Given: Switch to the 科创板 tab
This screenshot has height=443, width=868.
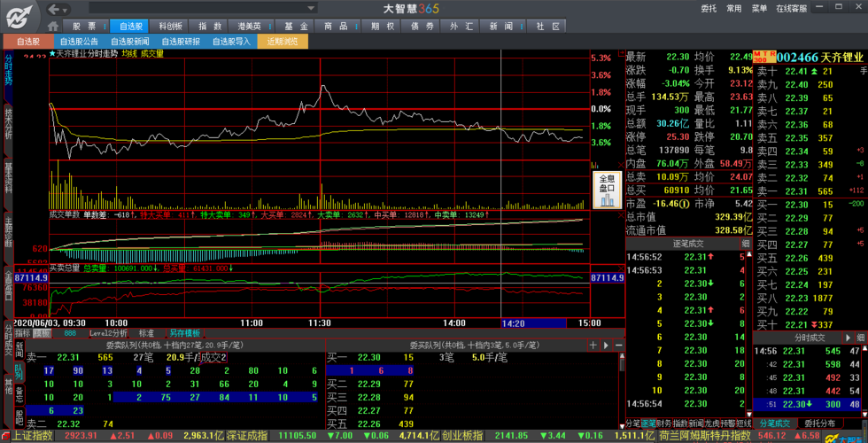Looking at the screenshot, I should coord(171,27).
